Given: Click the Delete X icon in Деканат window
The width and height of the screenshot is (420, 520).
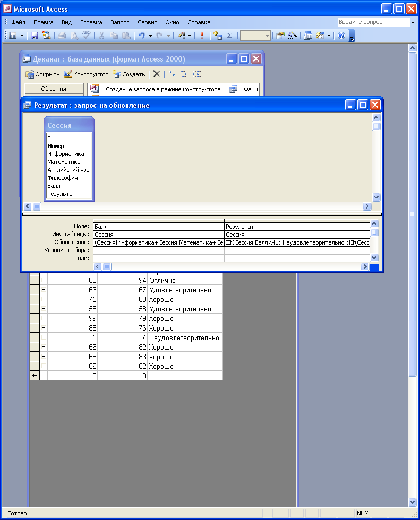Looking at the screenshot, I should click(x=157, y=74).
